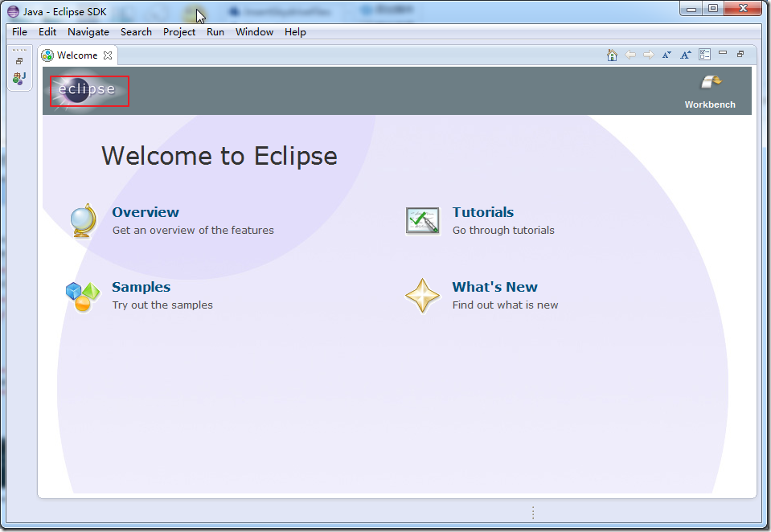
Task: Click 'Get an overview of the features' text
Action: [x=193, y=230]
